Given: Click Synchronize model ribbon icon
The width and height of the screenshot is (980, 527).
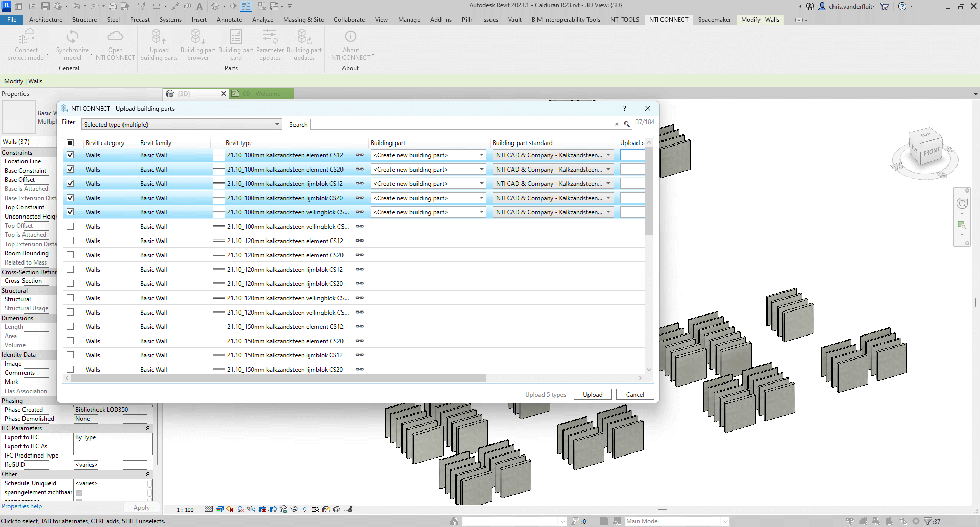Looking at the screenshot, I should coord(72,37).
